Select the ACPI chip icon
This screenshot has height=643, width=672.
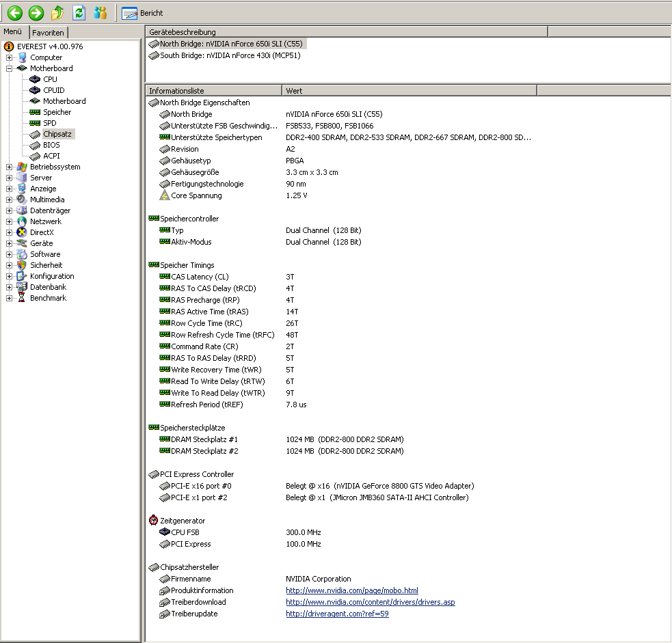point(35,156)
